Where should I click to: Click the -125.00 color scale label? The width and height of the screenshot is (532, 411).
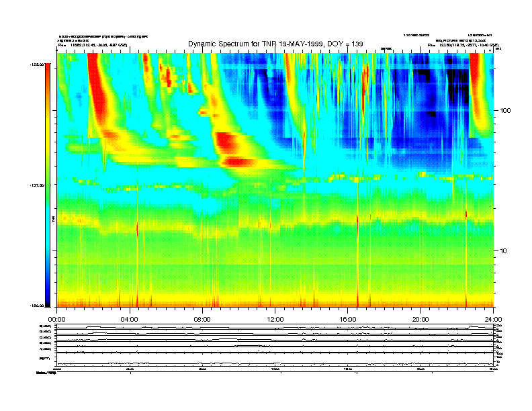click(x=37, y=64)
